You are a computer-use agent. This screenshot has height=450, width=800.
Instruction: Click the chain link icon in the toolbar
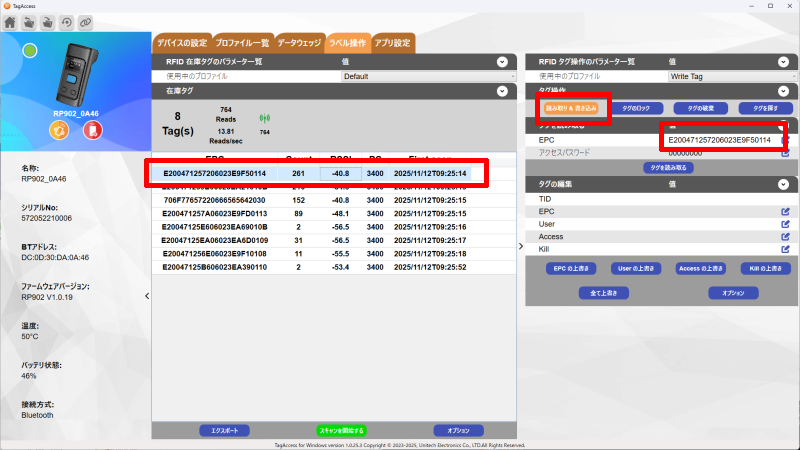[x=85, y=22]
